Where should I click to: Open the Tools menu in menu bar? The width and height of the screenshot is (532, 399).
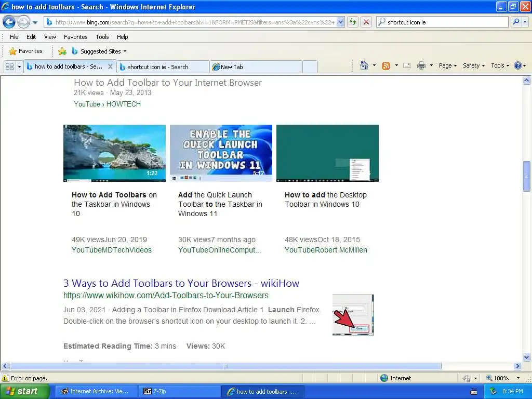pyautogui.click(x=102, y=37)
